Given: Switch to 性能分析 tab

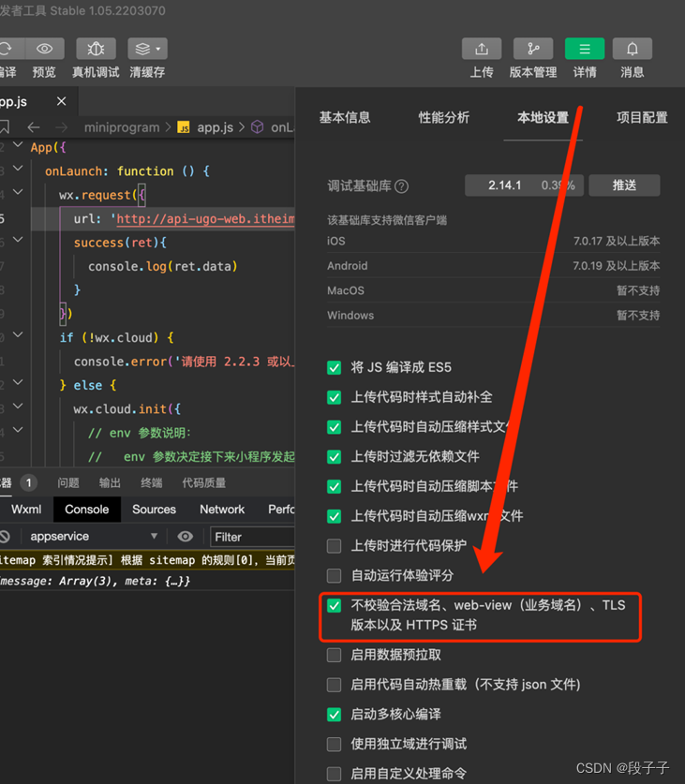Looking at the screenshot, I should tap(444, 117).
